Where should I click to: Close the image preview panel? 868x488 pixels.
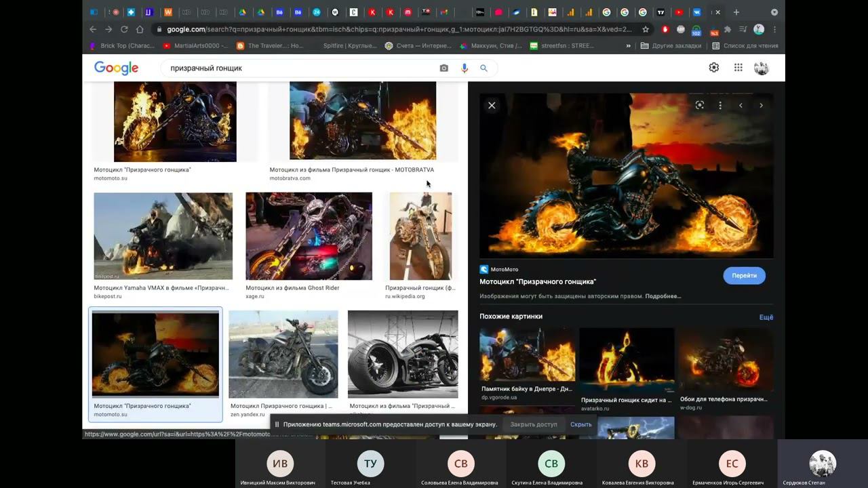click(x=492, y=105)
